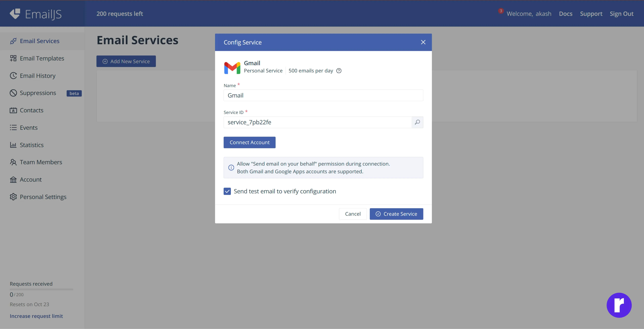Click the key icon in Service ID field
644x329 pixels.
417,122
